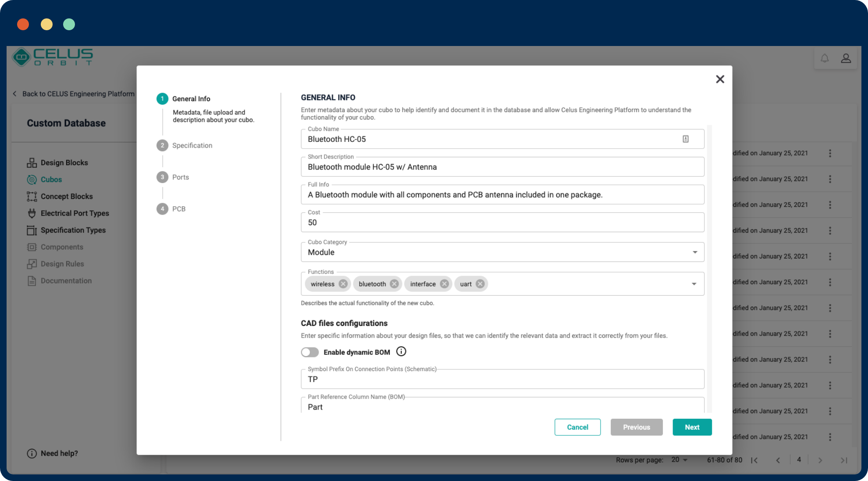Go to first page of table
Image resolution: width=868 pixels, height=481 pixels.
click(754, 460)
